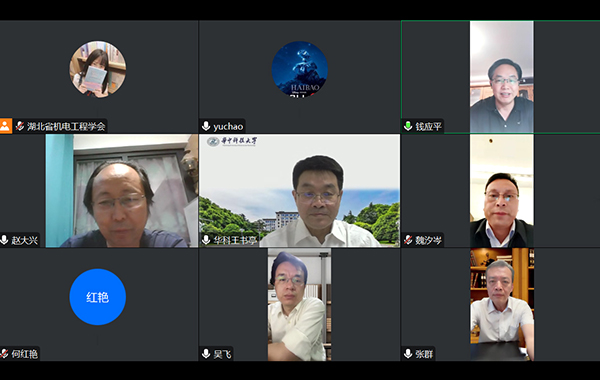Select the 吴飞 video tile

300,304
